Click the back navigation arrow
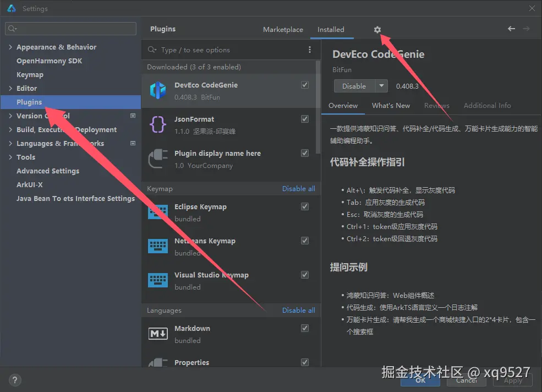This screenshot has width=542, height=392. pos(511,29)
